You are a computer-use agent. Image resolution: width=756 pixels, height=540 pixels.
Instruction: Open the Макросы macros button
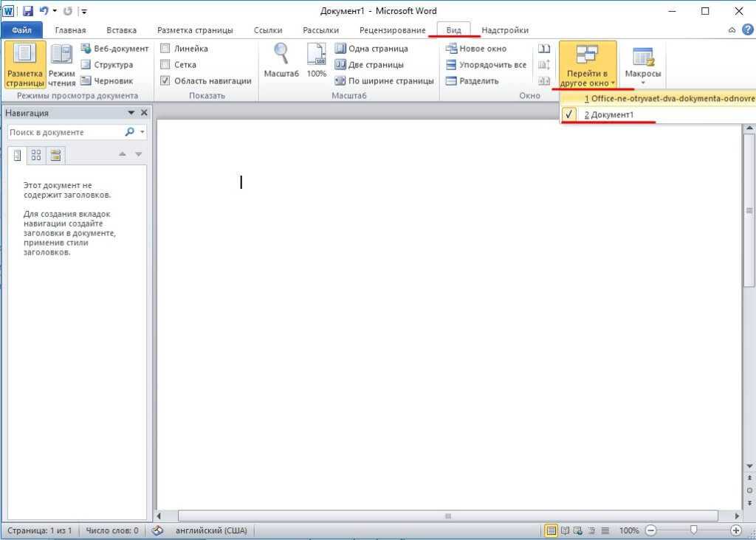point(642,63)
